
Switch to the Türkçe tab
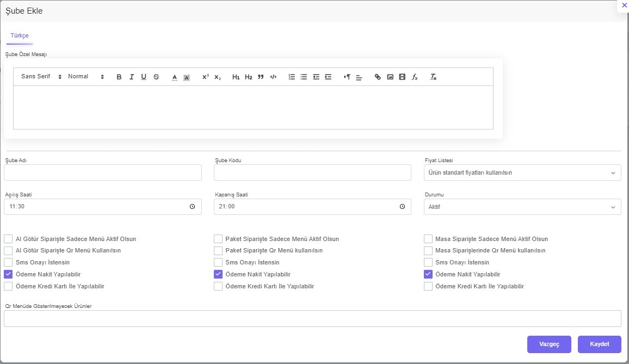click(x=20, y=35)
